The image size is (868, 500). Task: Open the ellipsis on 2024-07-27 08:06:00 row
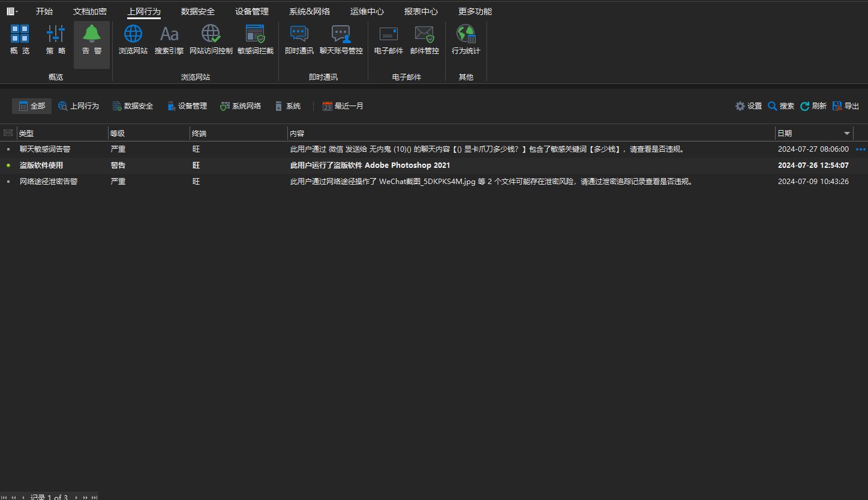[x=861, y=149]
